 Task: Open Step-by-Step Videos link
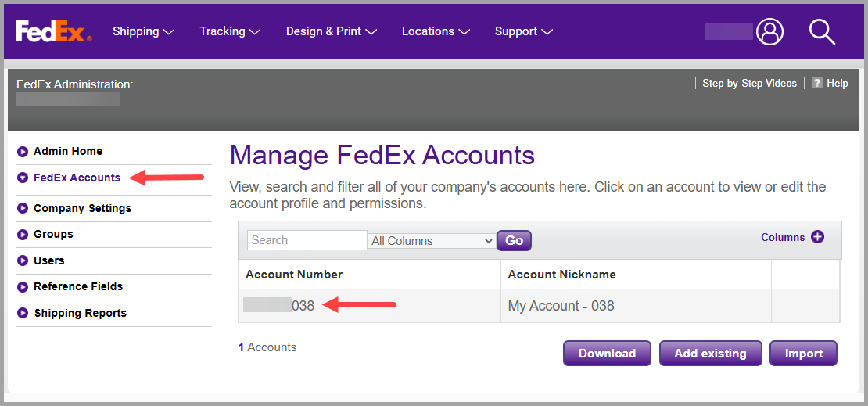pyautogui.click(x=750, y=84)
